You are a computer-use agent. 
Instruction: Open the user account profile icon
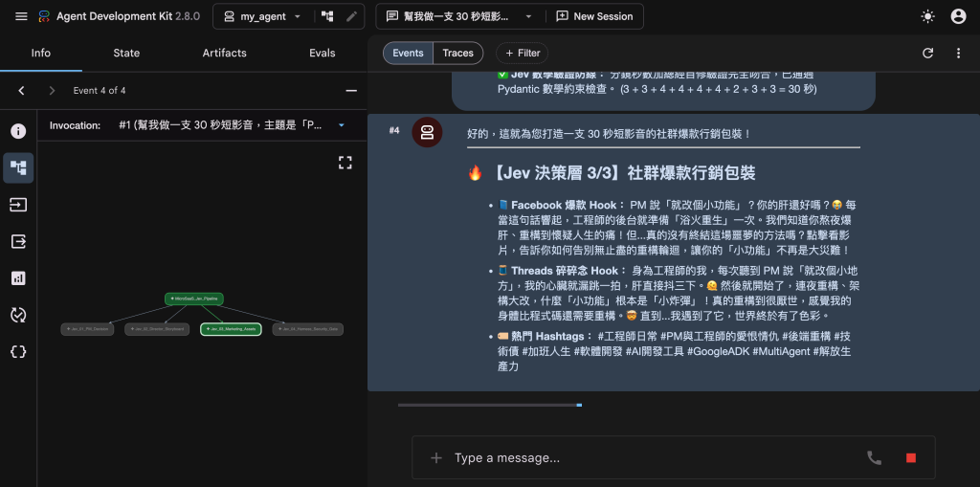click(x=958, y=17)
